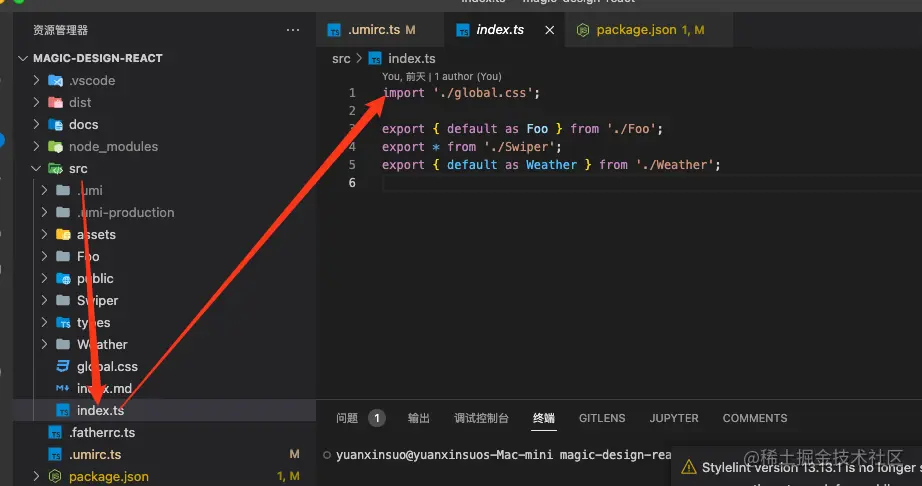Click the index.md markdown file icon
The height and width of the screenshot is (486, 922).
[x=63, y=388]
